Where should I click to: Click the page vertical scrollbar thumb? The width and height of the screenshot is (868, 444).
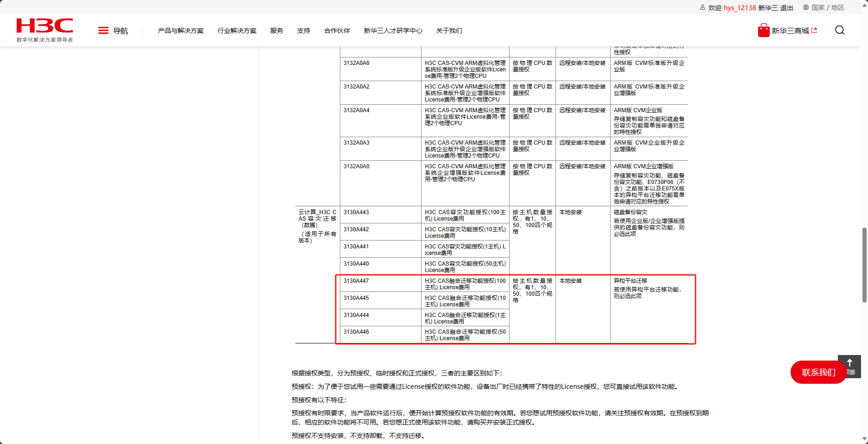[864, 265]
